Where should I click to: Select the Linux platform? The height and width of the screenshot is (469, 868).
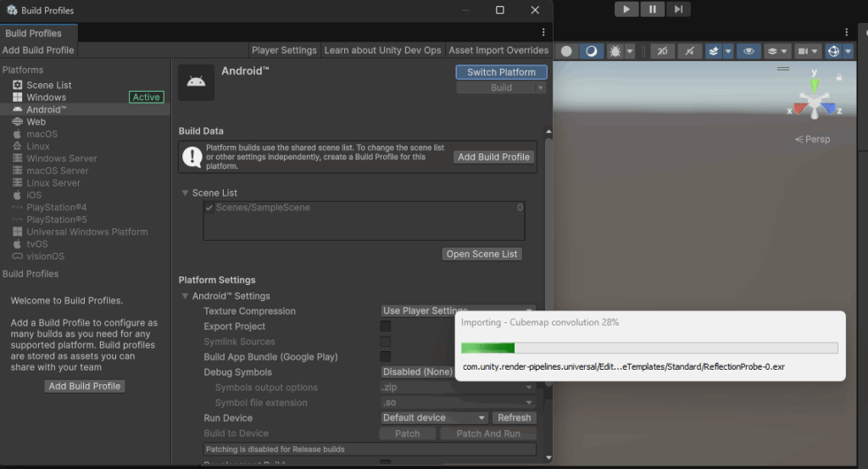[38, 146]
